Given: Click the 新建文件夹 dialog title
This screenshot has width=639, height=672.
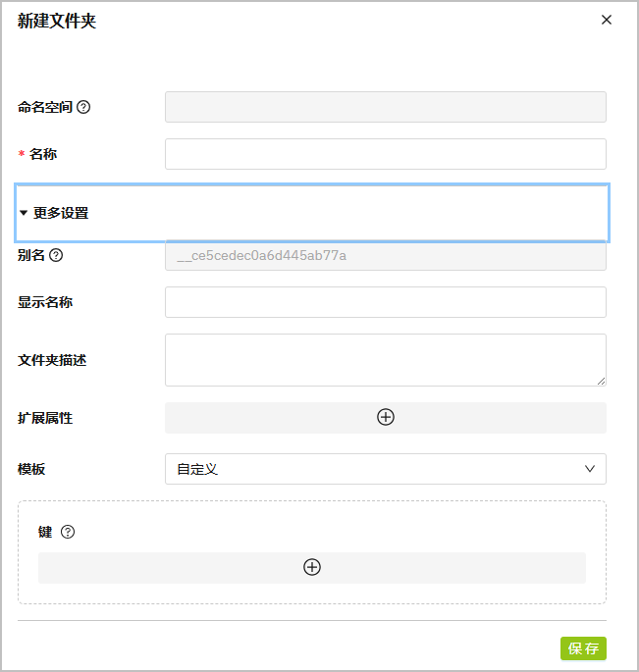Looking at the screenshot, I should coord(57,22).
